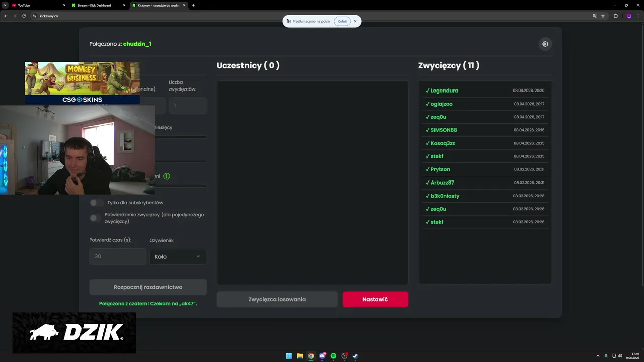Click the red 'Nastawić' button
Viewport: 644px width, 362px height.
(375, 299)
